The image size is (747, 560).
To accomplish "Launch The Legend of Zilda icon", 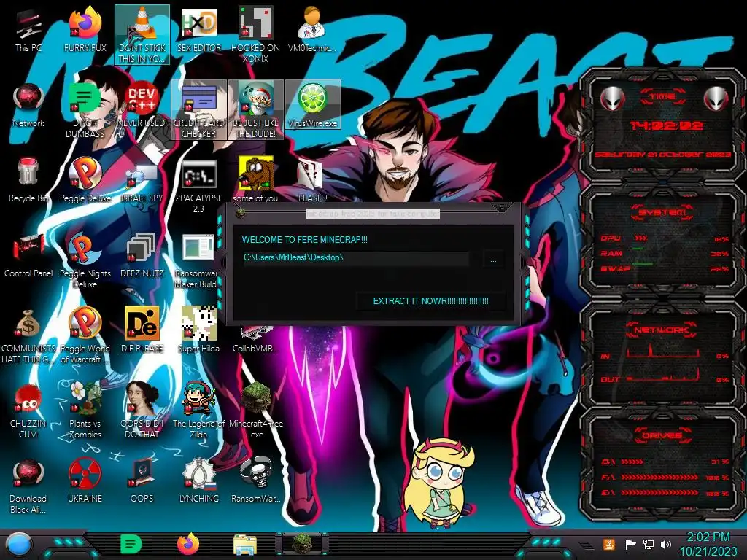I will (198, 411).
